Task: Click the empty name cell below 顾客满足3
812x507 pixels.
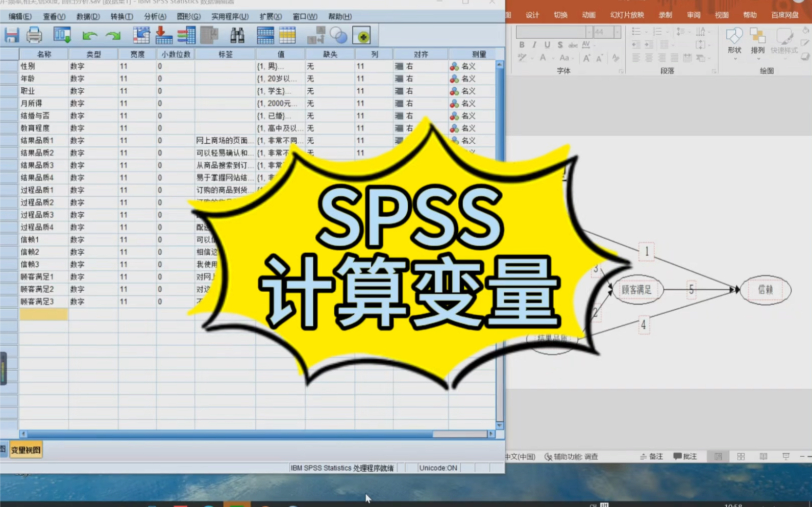Action: click(43, 314)
